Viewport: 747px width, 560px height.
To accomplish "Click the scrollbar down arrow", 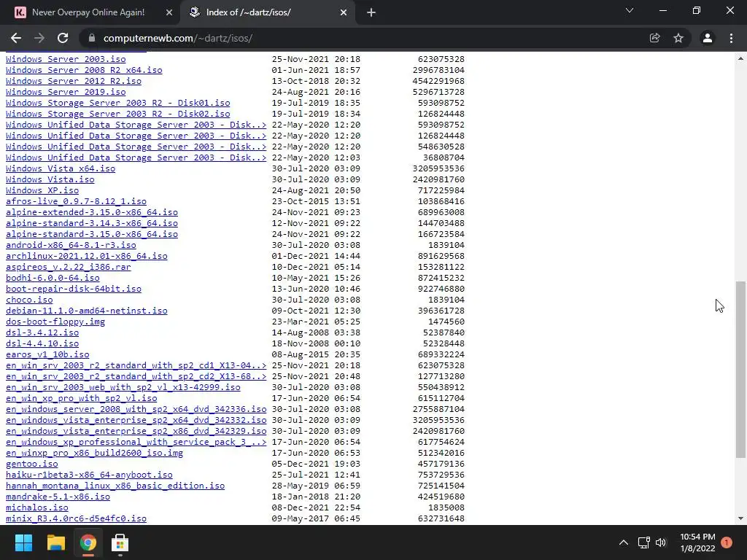I will pos(740,518).
